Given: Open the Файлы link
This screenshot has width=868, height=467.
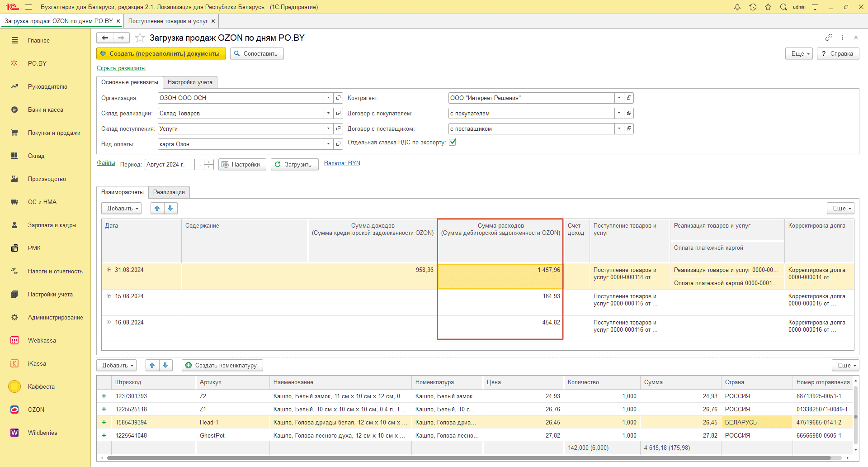Looking at the screenshot, I should click(x=106, y=163).
